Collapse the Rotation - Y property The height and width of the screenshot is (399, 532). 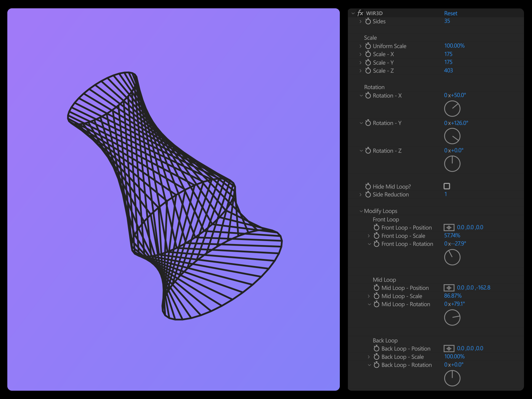pos(361,123)
